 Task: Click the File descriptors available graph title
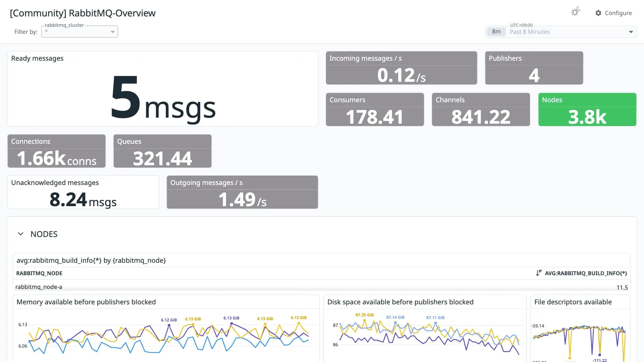(x=573, y=302)
